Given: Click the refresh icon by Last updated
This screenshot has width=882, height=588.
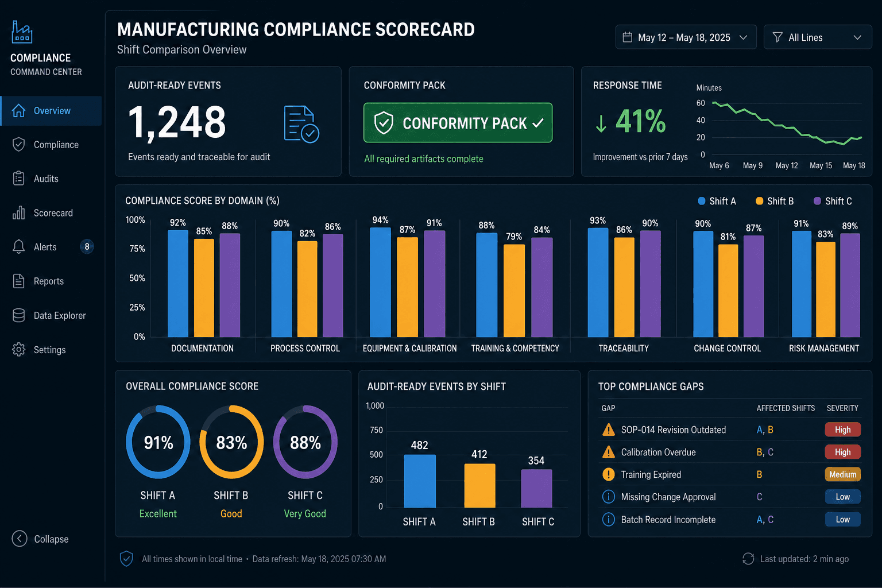Looking at the screenshot, I should pyautogui.click(x=748, y=559).
